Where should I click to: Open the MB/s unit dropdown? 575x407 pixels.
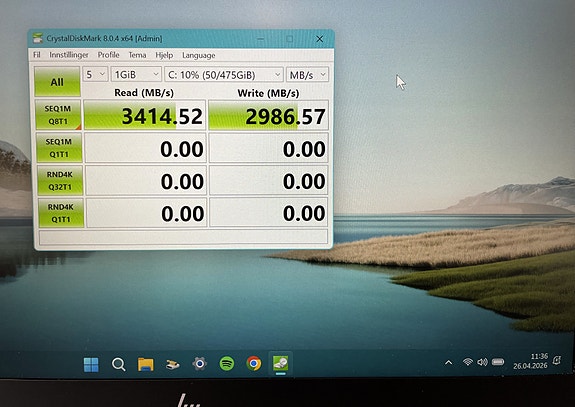(x=307, y=75)
